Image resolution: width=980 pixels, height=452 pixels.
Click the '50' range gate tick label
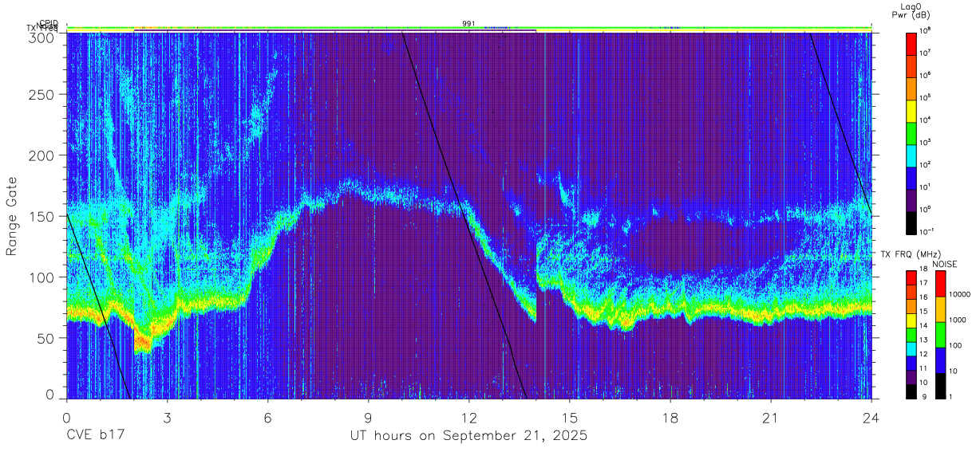(x=47, y=338)
